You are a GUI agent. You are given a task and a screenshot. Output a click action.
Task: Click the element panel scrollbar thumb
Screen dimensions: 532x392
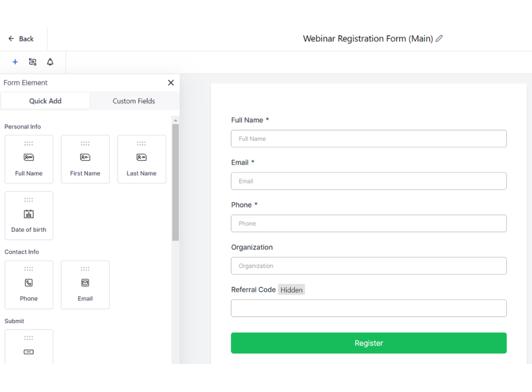pos(175,182)
